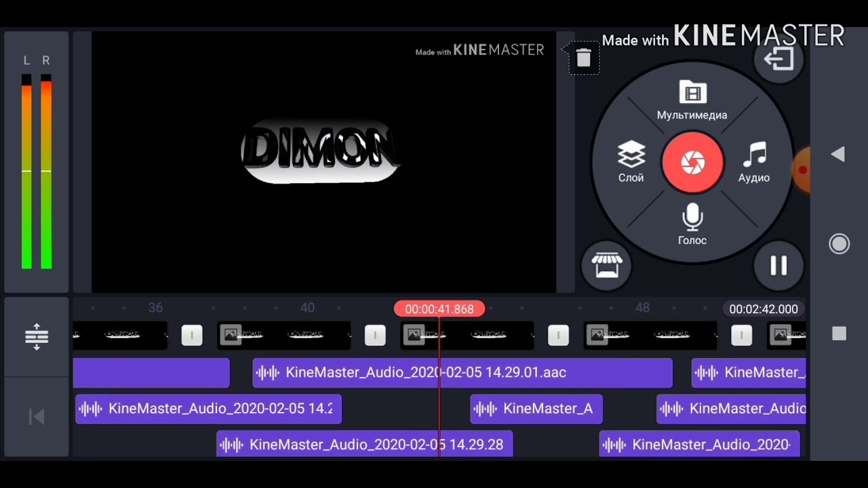Select audio clip KineMaster_Audio_2020-02-05 14.29.01.aac

[462, 373]
